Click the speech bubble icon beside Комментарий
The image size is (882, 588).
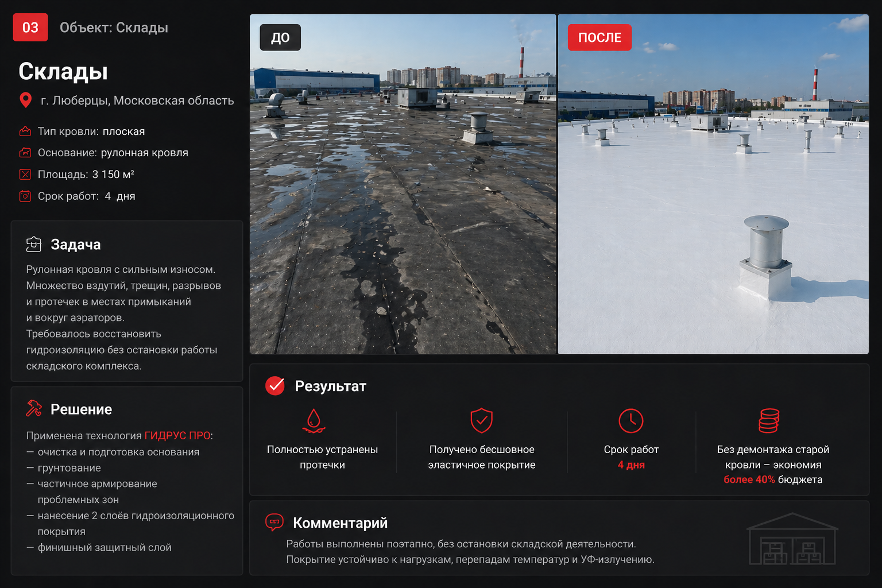(x=274, y=522)
